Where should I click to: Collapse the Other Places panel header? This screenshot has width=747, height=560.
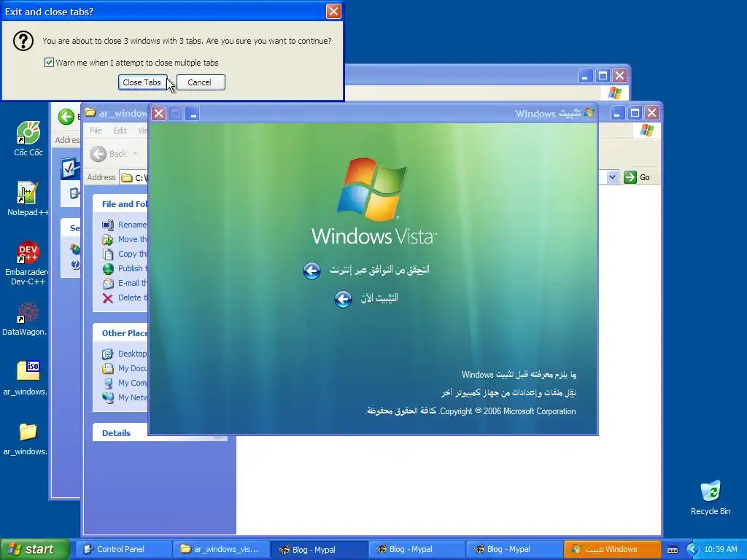point(121,333)
